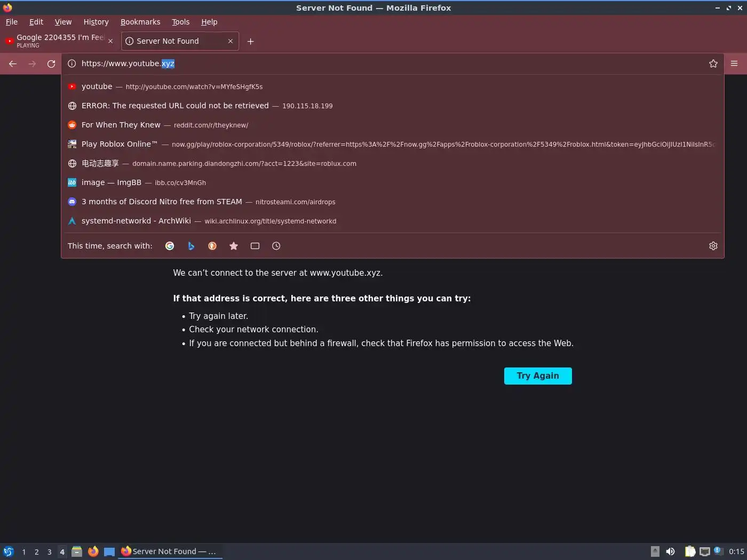Switch to workspace 1 in taskbar
Screen dimensions: 747x560
point(24,552)
